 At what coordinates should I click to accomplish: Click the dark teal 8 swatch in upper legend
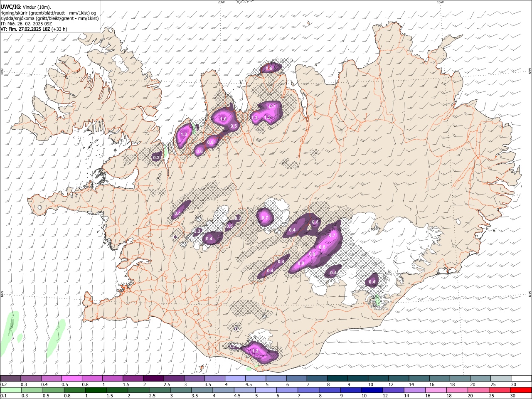[337, 379]
